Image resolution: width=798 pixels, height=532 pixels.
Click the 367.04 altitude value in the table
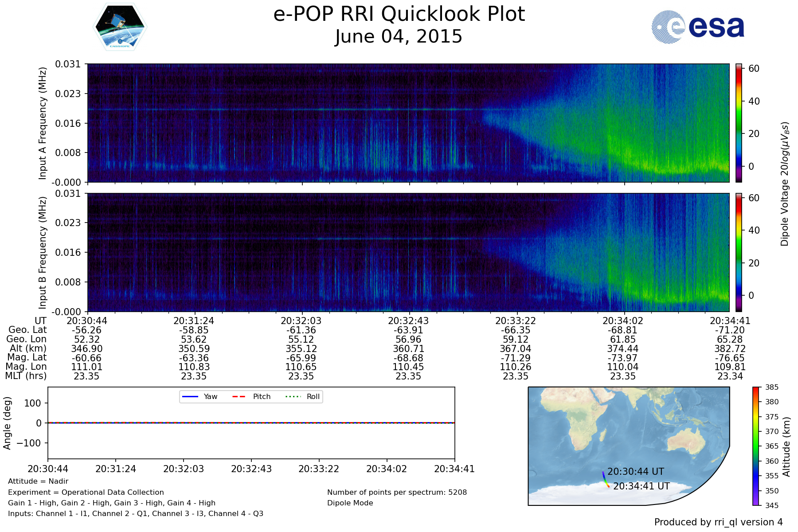(516, 349)
